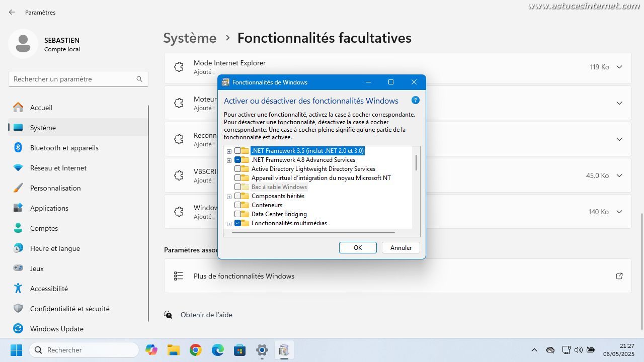
Task: Click the horizontal scrollbar in features list
Action: click(313, 233)
